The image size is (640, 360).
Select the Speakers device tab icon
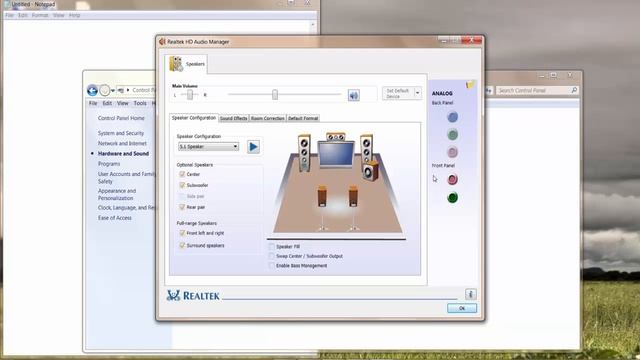[x=176, y=64]
